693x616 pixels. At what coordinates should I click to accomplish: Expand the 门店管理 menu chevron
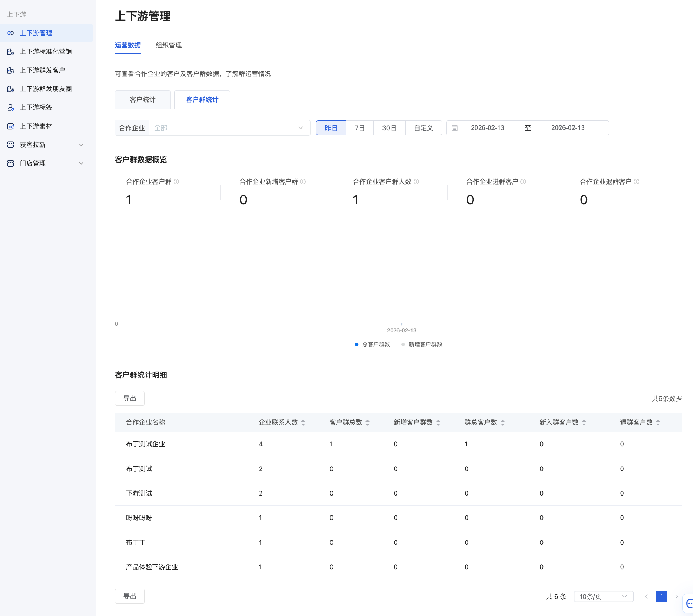[x=81, y=163]
